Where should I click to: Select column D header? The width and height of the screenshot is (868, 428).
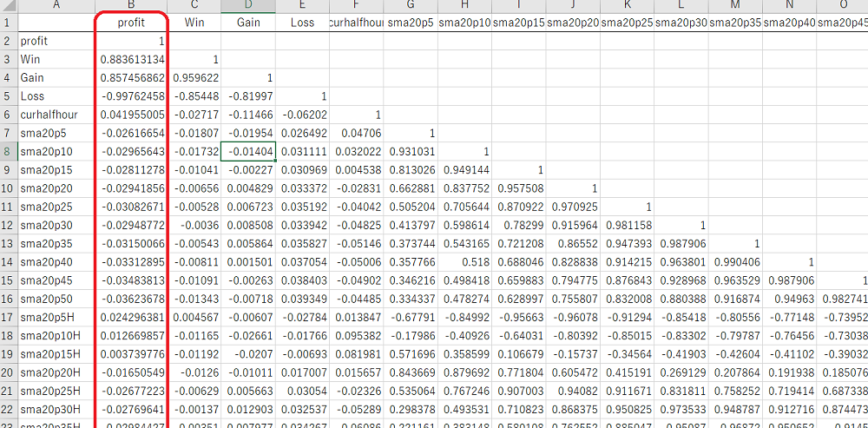coord(248,7)
